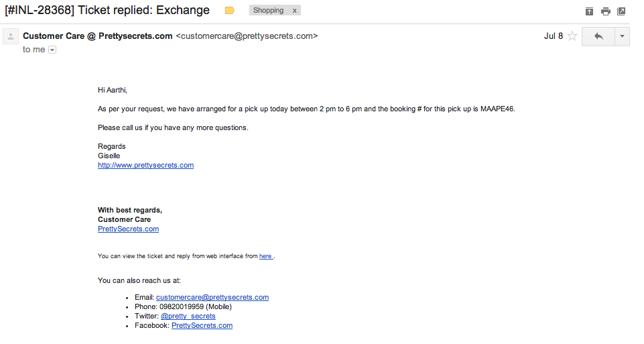
Task: Click the reply arrow button
Action: 598,36
